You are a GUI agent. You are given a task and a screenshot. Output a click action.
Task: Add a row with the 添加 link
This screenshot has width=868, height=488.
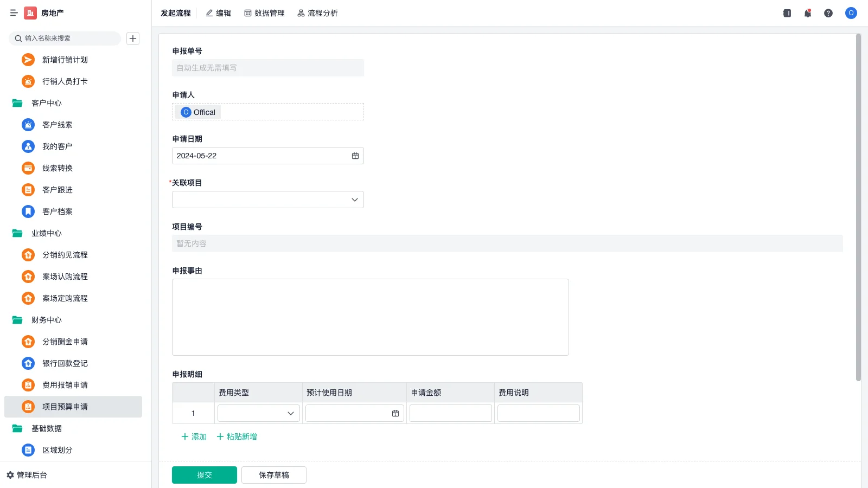[x=194, y=436]
